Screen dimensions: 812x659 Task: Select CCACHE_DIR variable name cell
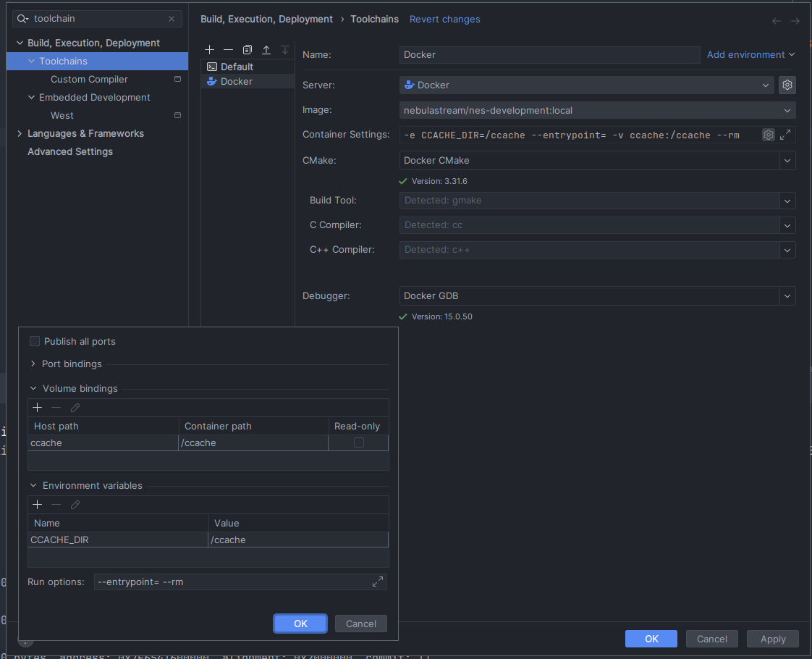tap(117, 540)
